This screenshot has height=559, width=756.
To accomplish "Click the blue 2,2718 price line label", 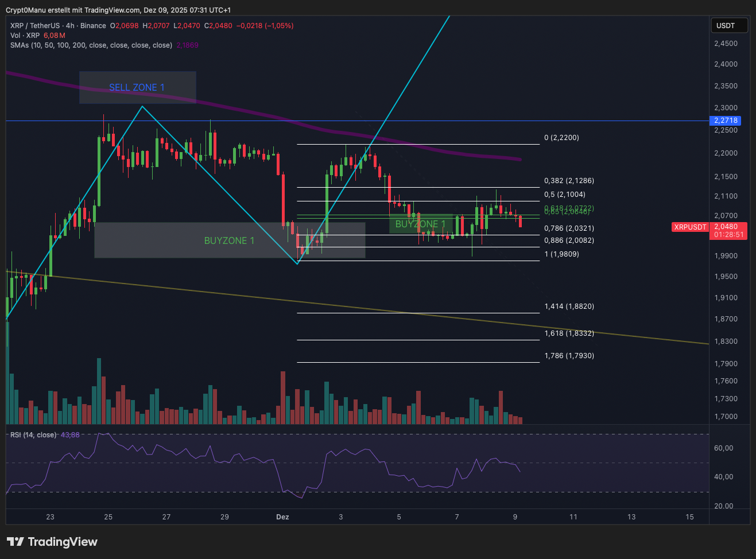I will point(726,121).
